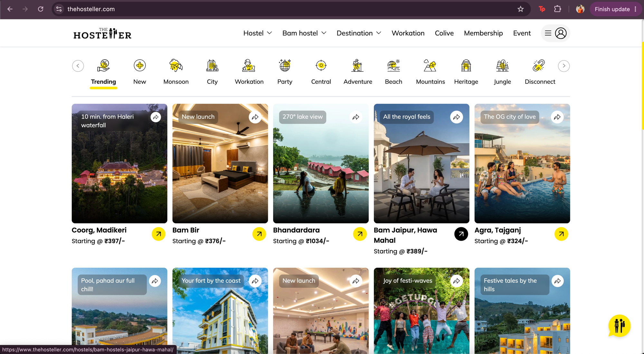Open the Chrome profile avatar

pos(580,9)
